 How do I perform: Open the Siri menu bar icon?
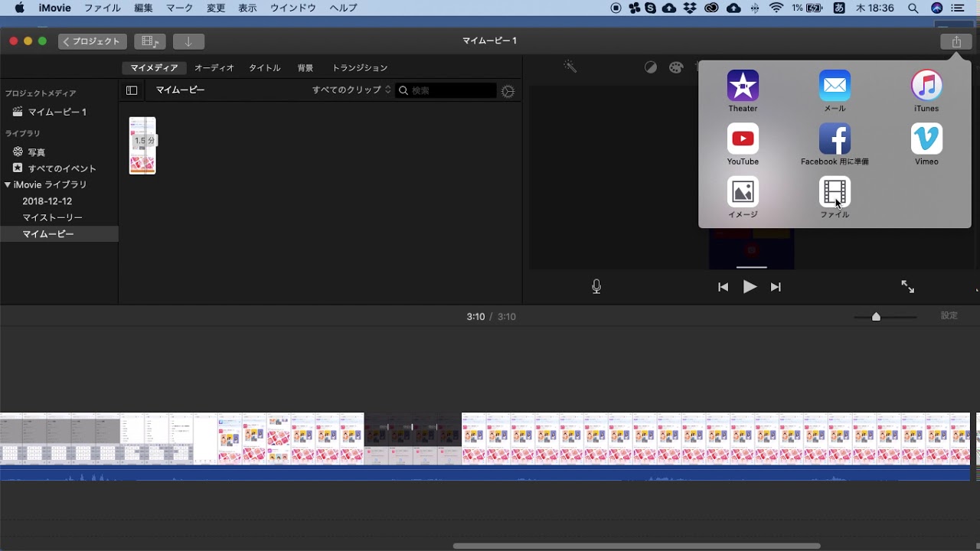click(937, 8)
